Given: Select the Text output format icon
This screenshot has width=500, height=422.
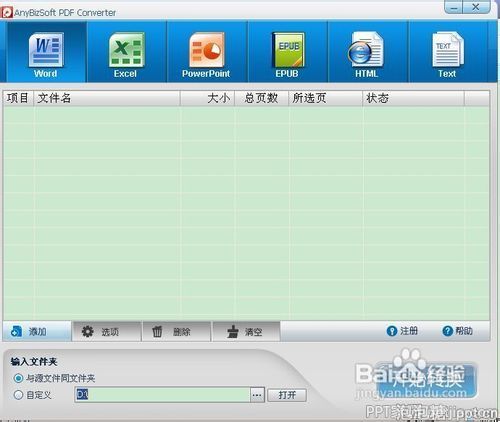Looking at the screenshot, I should point(447,52).
